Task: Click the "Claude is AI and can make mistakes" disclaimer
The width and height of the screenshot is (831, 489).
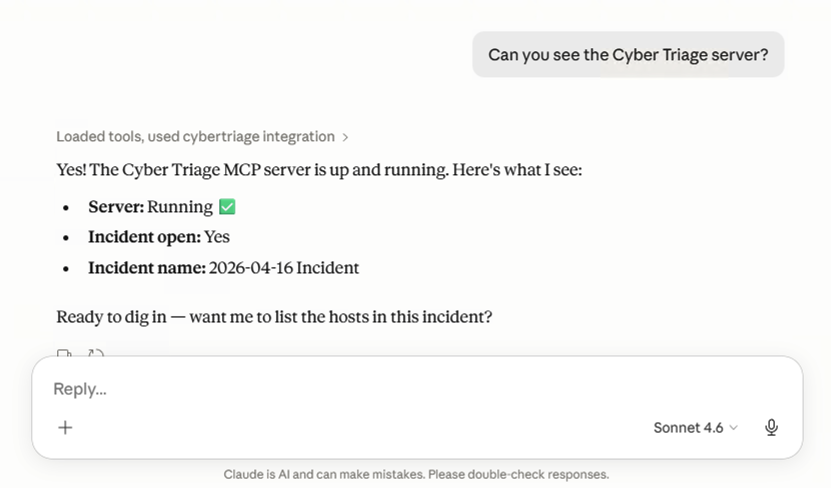Action: 416,474
